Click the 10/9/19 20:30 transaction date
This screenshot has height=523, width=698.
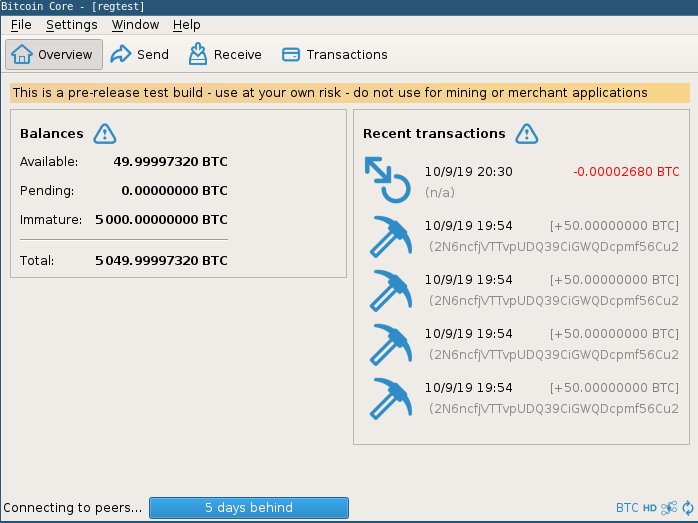(468, 172)
